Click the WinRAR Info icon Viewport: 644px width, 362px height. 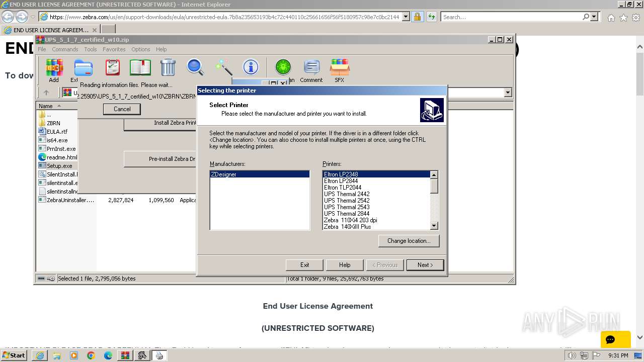[251, 67]
